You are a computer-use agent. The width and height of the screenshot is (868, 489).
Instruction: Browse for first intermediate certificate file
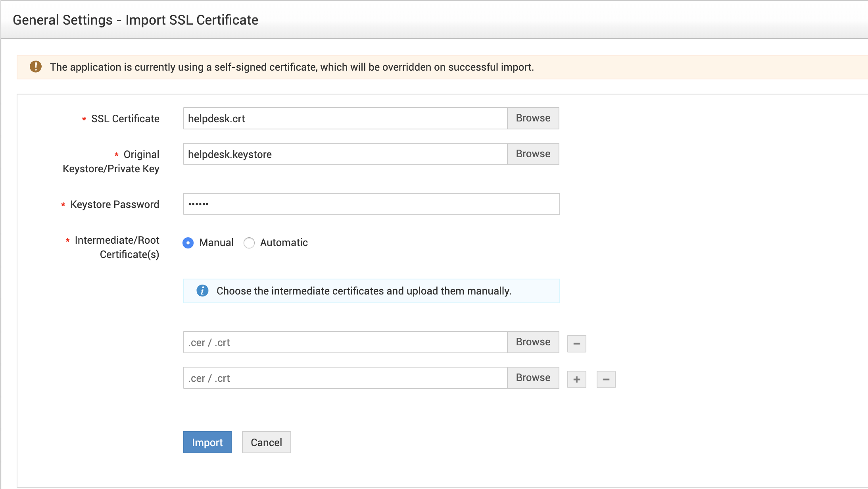pos(533,342)
